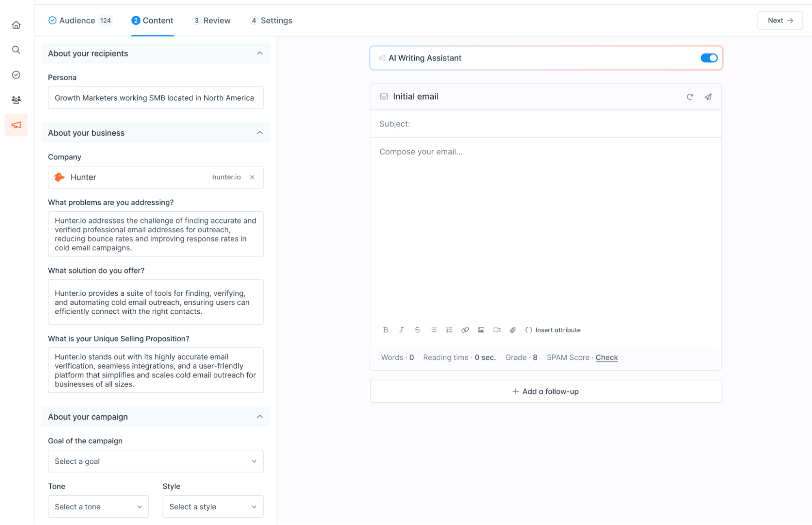812x525 pixels.
Task: Click the Initial email heading
Action: [x=416, y=96]
